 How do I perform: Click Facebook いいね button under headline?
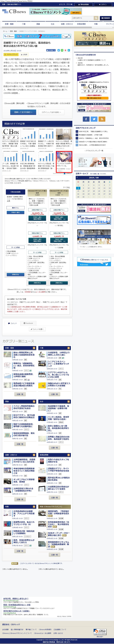coord(51,50)
